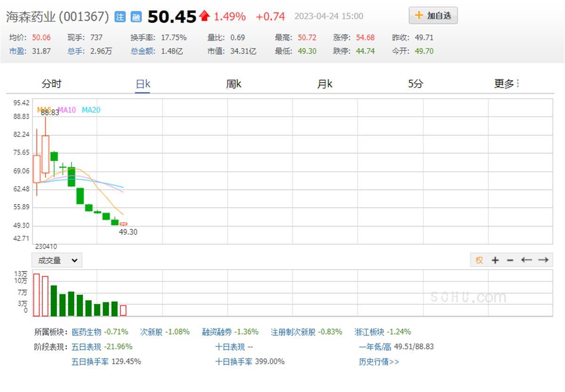The height and width of the screenshot is (392, 565).
Task: Click the latest red candlestick near 49.30
Action: click(x=123, y=224)
